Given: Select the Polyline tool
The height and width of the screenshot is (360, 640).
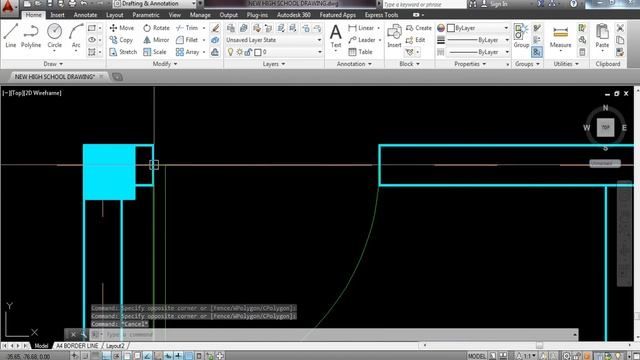Looking at the screenshot, I should pos(31,36).
